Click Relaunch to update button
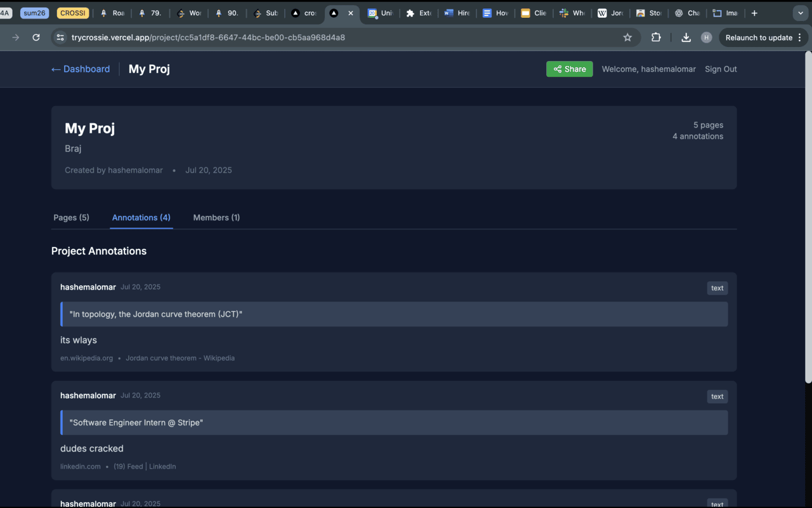 click(x=759, y=37)
